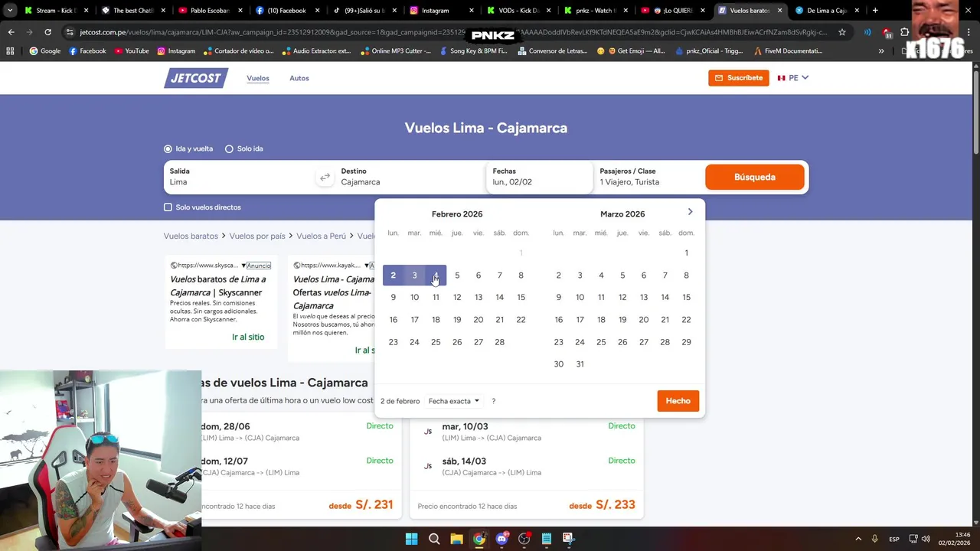Image resolution: width=980 pixels, height=551 pixels.
Task: Open the Fecha exacta dropdown
Action: [454, 401]
